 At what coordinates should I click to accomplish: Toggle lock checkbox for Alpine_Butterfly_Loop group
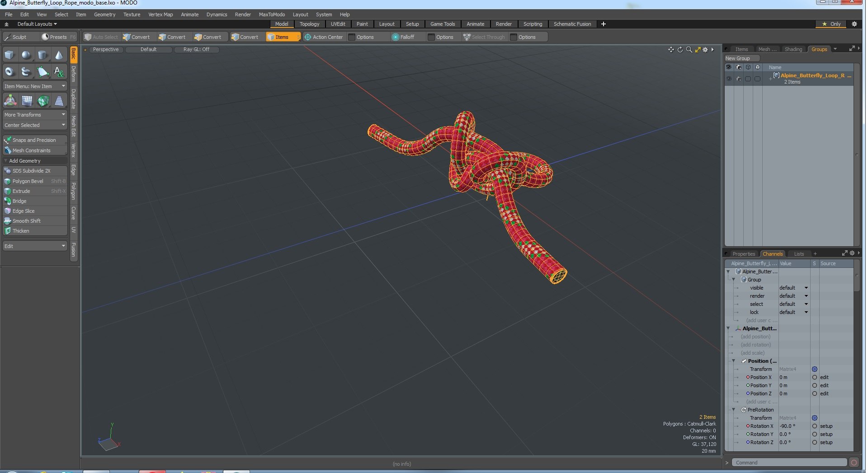coord(758,79)
